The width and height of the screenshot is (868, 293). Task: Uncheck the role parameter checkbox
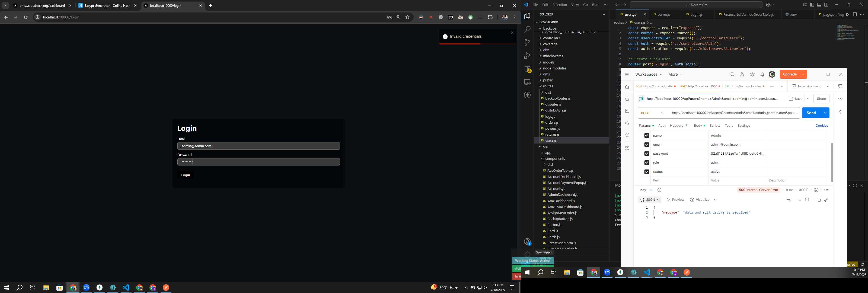(x=646, y=163)
